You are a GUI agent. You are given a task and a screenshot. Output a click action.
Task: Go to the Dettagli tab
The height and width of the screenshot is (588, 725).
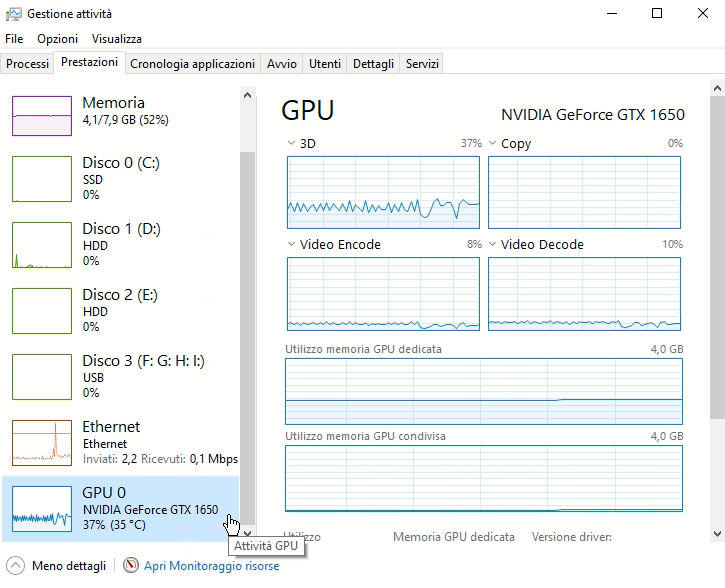(x=373, y=64)
